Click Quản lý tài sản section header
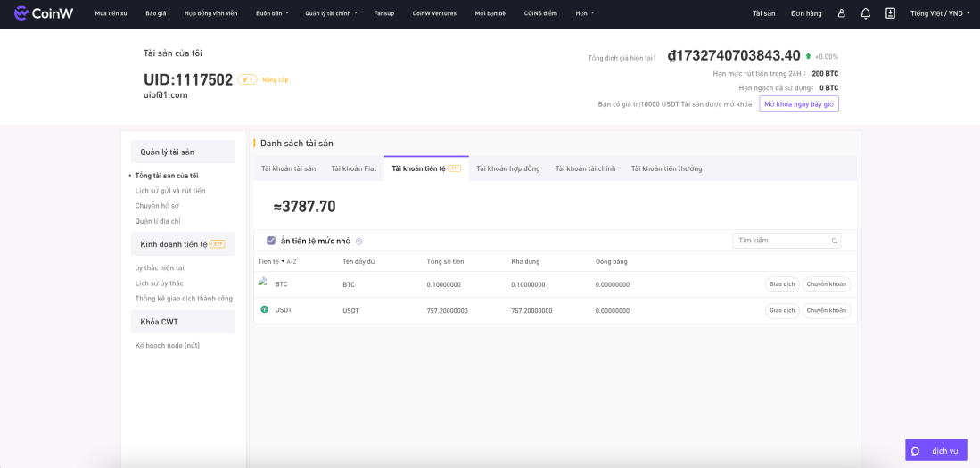The image size is (980, 468). coord(183,152)
